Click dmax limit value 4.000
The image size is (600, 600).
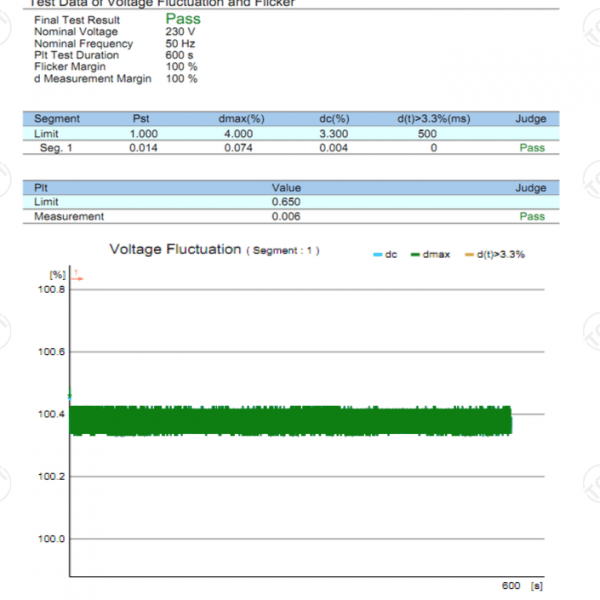pyautogui.click(x=238, y=134)
